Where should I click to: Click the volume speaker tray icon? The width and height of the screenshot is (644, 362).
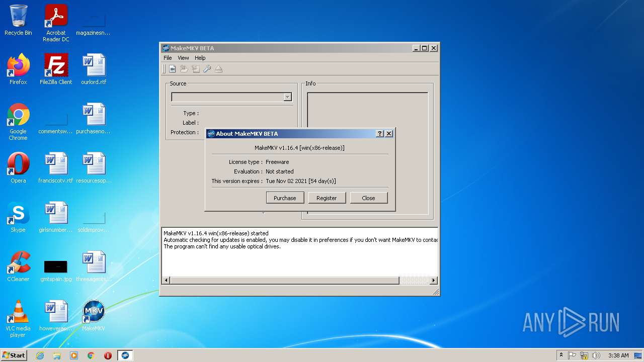[x=596, y=355]
